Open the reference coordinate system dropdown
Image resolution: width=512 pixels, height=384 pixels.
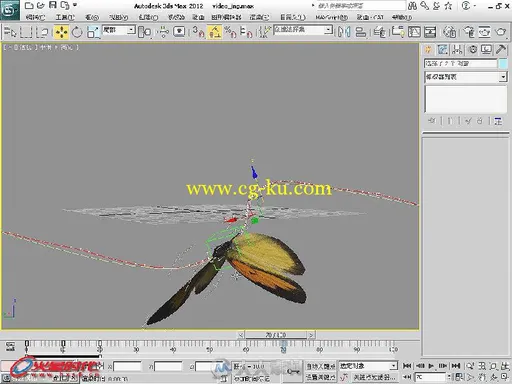(118, 30)
